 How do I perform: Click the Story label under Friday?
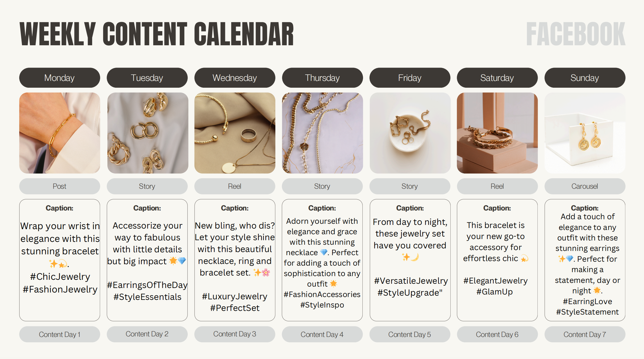[410, 186]
